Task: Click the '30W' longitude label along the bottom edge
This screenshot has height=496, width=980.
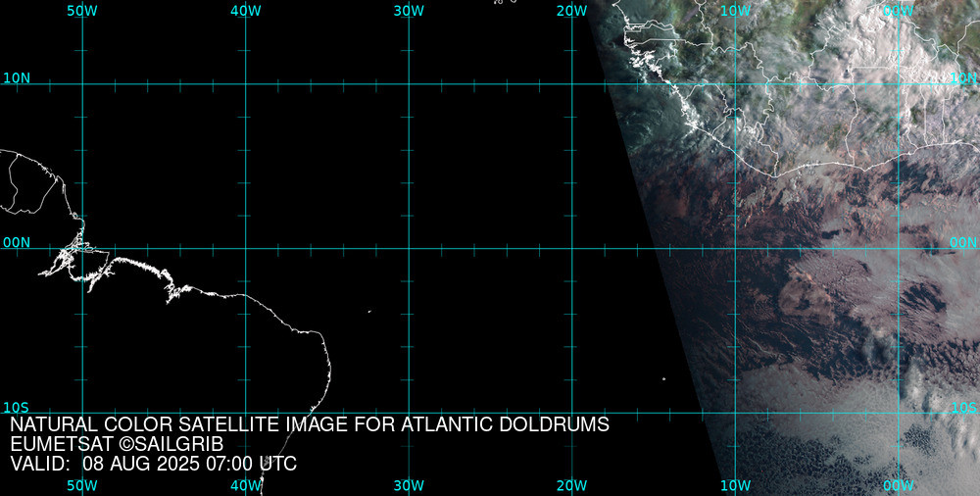Action: click(x=409, y=485)
